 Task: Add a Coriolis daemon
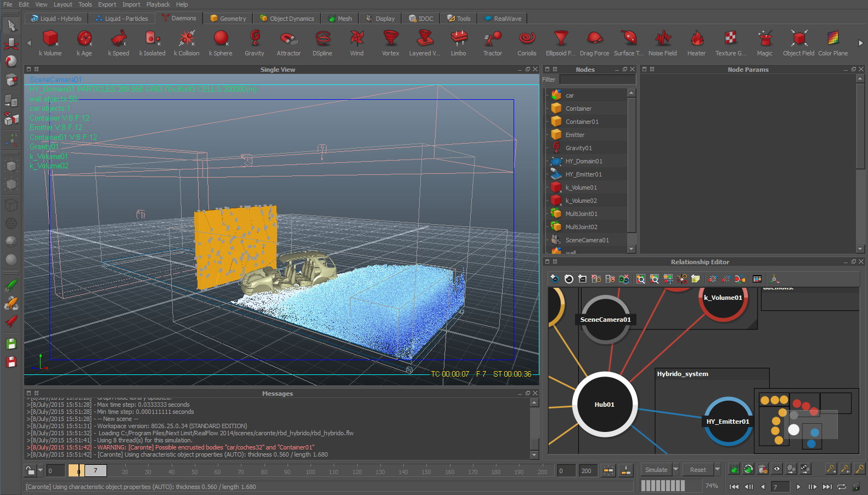coord(527,39)
